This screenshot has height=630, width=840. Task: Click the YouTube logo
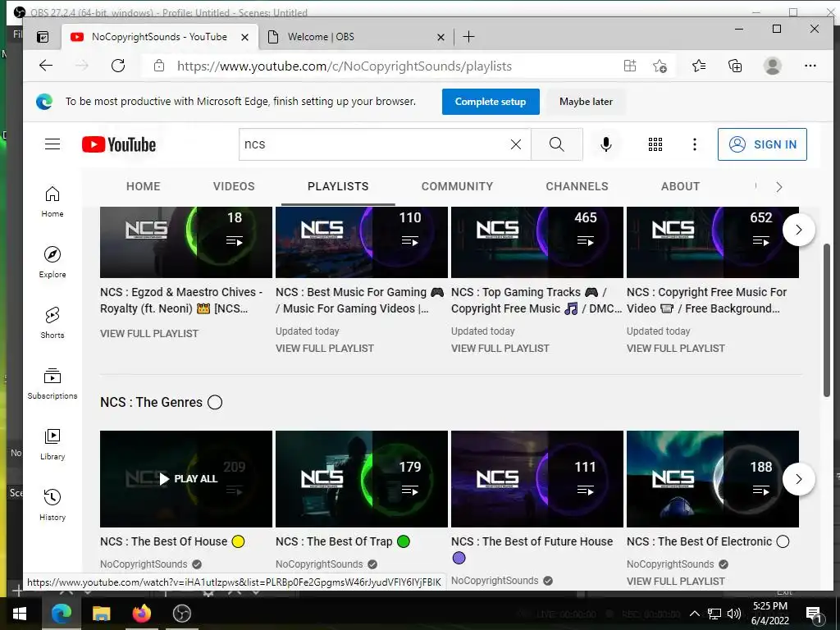119,144
